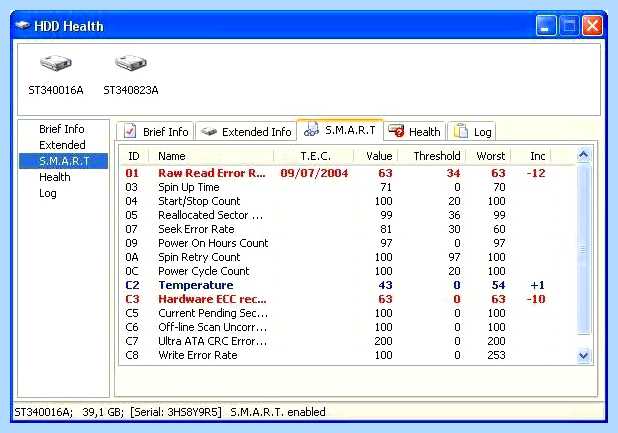The image size is (618, 433).
Task: Click the -12 Inc value
Action: click(536, 173)
